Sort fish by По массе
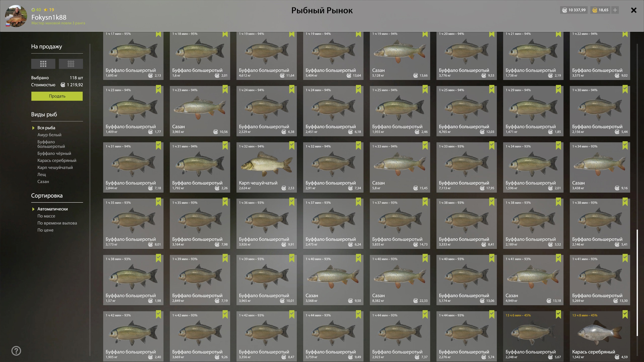 [46, 216]
